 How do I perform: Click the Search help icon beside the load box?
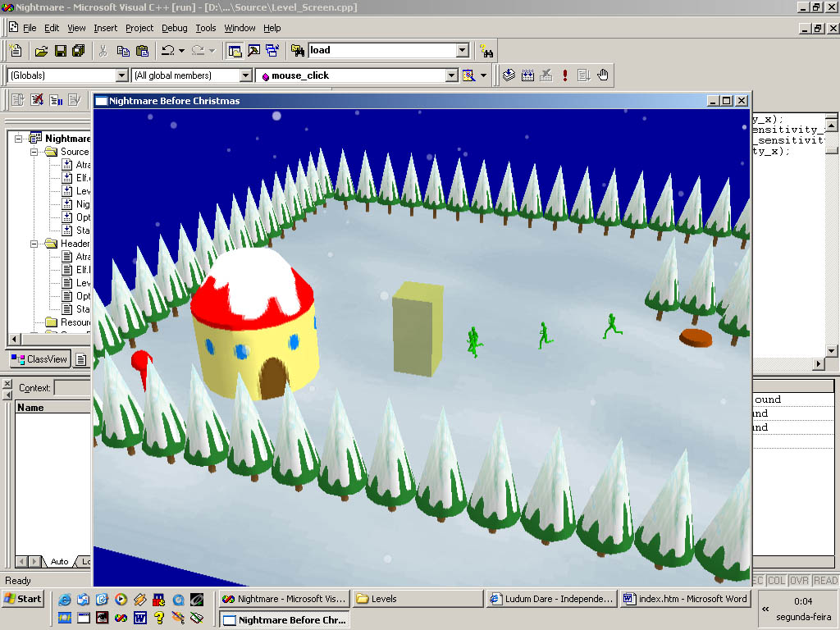click(486, 51)
